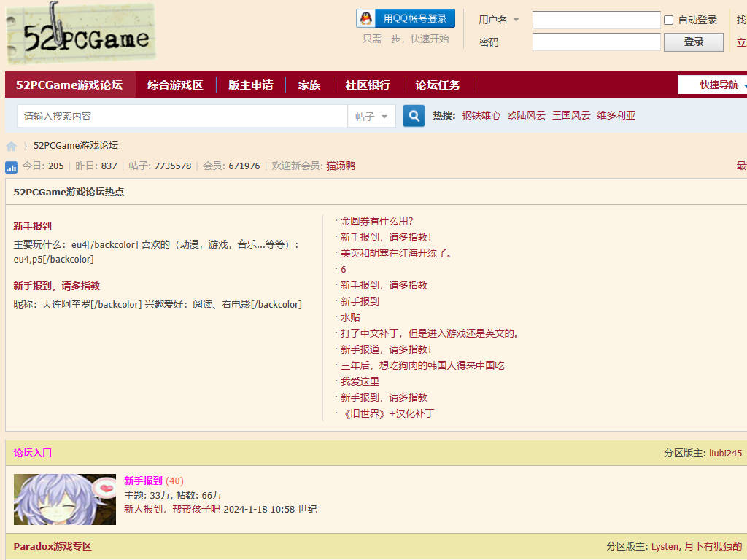Click the 登录 login button
This screenshot has width=747, height=560.
point(692,42)
